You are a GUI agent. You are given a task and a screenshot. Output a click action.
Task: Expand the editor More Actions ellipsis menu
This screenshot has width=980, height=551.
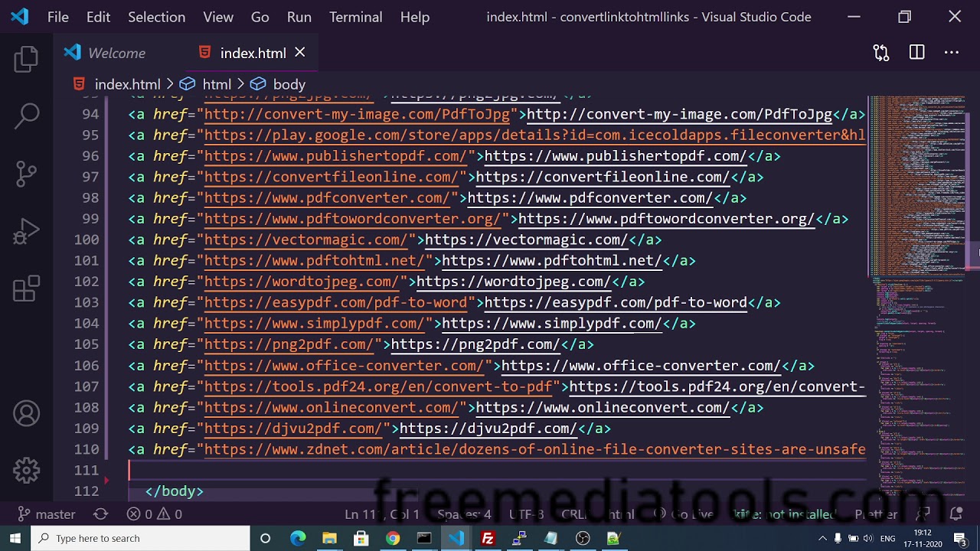pyautogui.click(x=952, y=53)
